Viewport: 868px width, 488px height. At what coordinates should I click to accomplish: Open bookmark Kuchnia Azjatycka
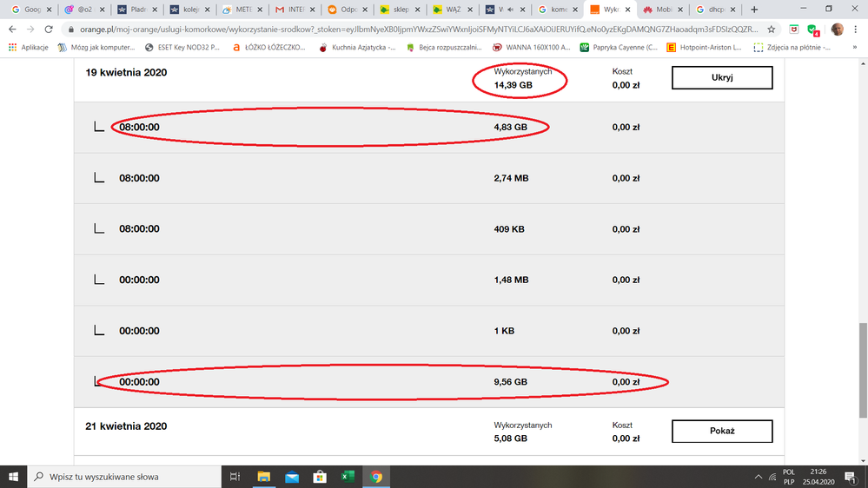tap(357, 48)
